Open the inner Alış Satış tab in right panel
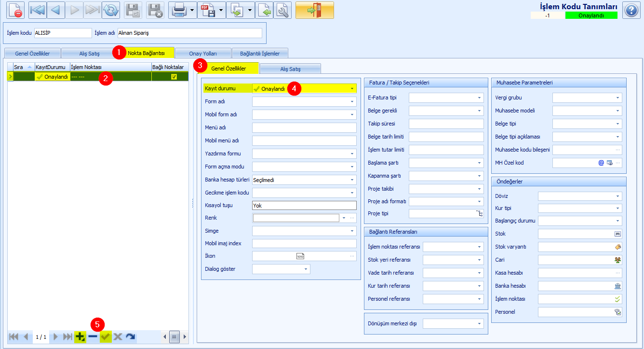 (x=291, y=69)
